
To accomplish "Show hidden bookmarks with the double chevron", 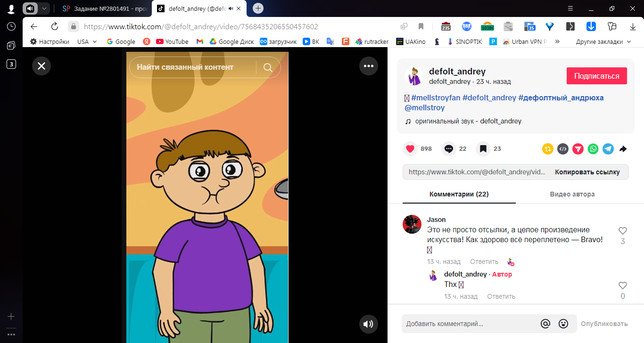I will pos(557,41).
